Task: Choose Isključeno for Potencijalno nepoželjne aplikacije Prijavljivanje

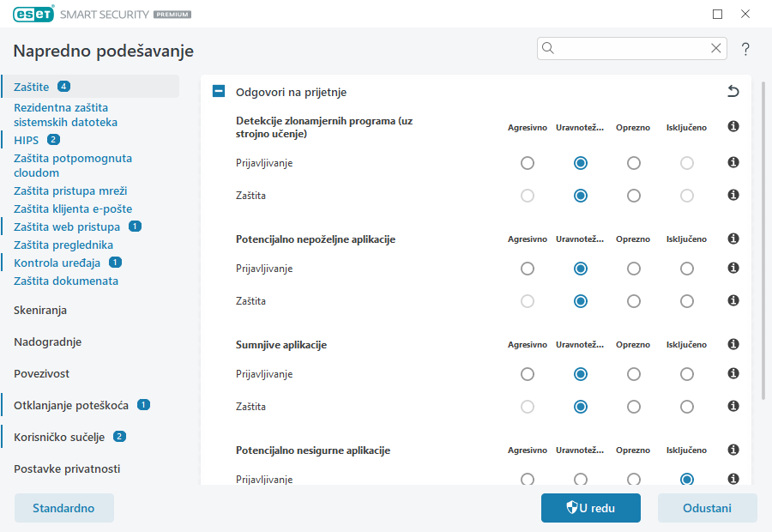Action: pyautogui.click(x=686, y=268)
